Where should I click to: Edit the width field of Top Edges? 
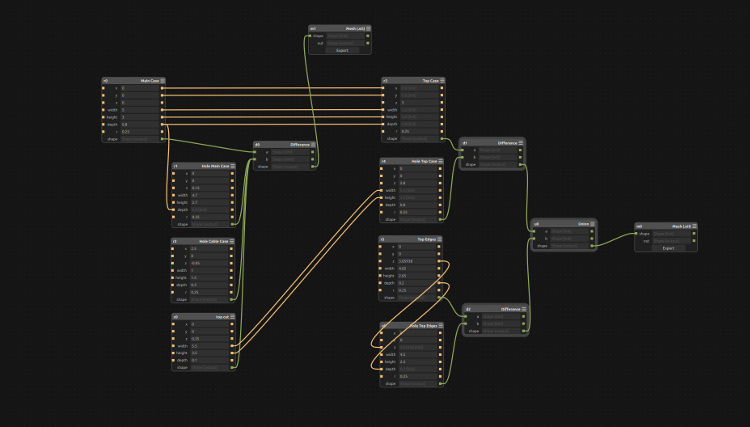tap(417, 268)
